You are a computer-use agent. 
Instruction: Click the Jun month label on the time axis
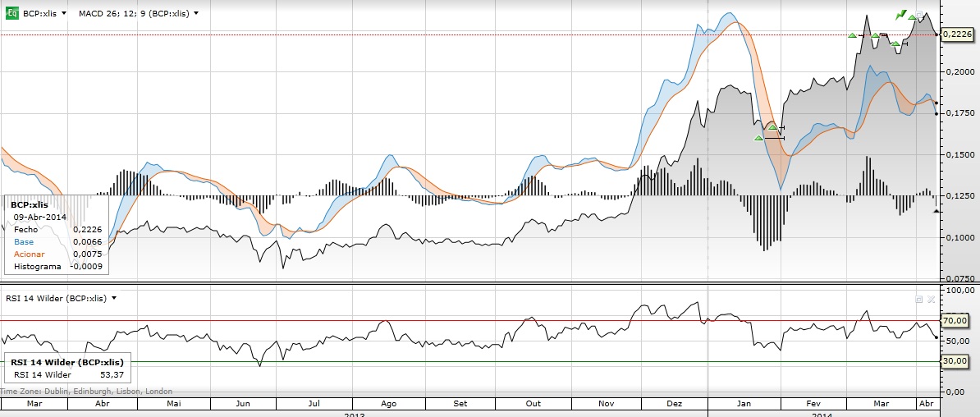[245, 404]
